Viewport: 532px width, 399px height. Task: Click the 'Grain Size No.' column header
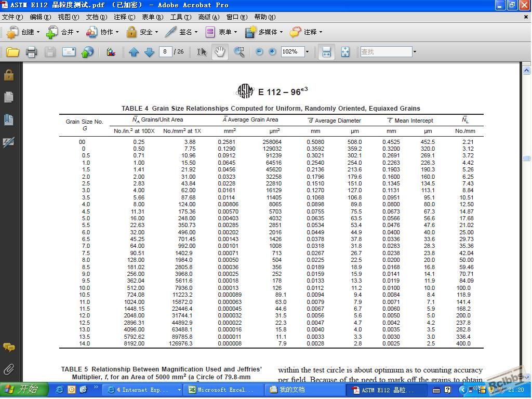(x=84, y=125)
